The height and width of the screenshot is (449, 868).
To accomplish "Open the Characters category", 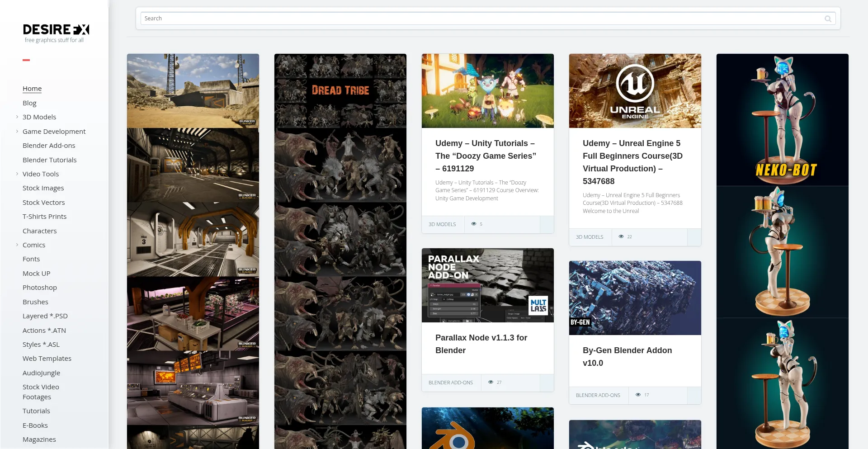I will (x=40, y=231).
